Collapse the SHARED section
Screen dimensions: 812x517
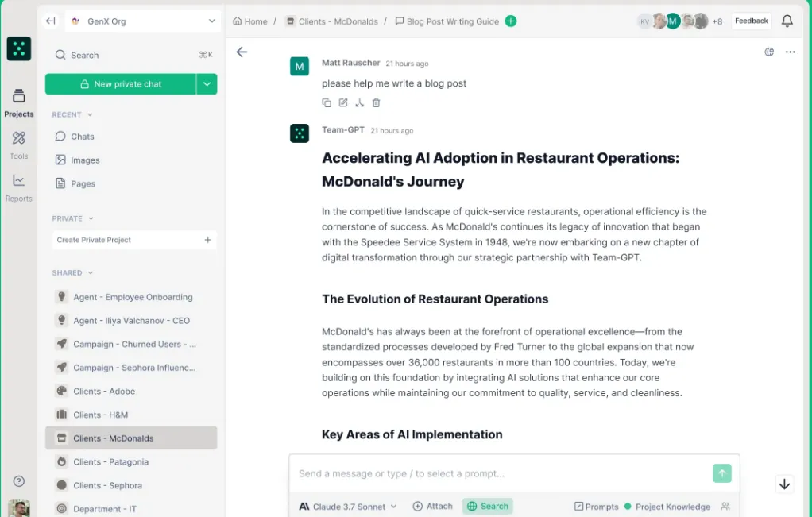72,272
